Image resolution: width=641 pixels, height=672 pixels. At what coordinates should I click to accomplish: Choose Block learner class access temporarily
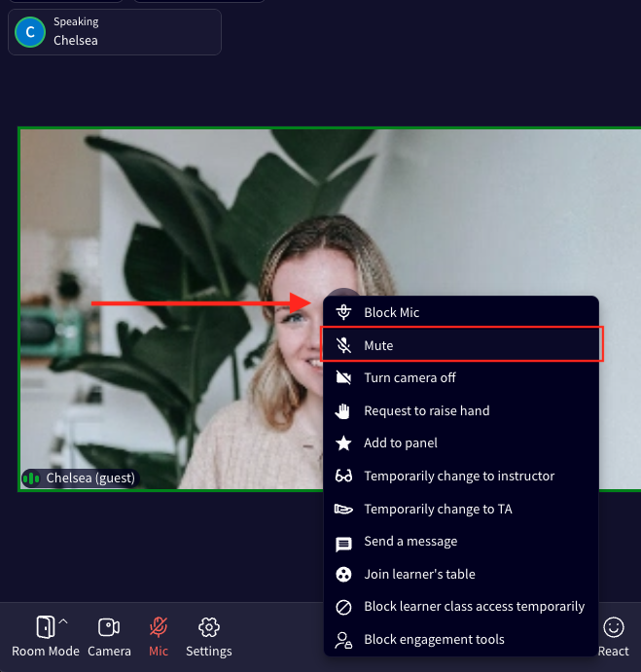pos(461,607)
